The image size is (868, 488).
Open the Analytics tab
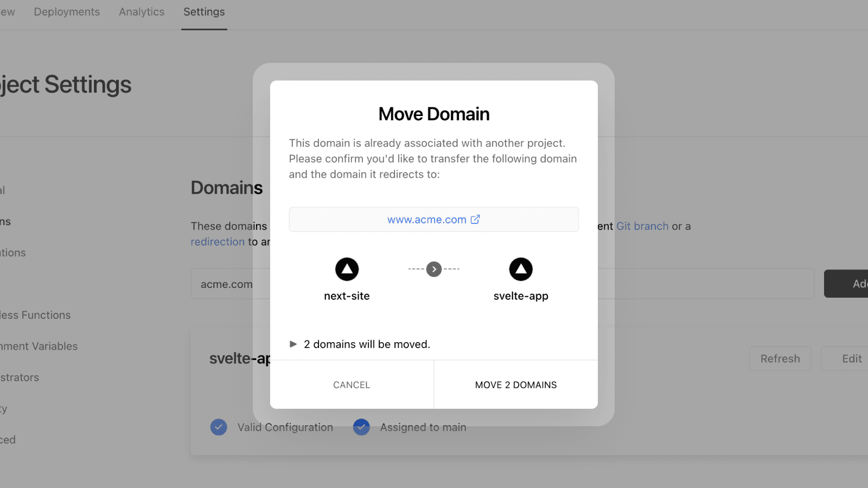[x=142, y=12]
